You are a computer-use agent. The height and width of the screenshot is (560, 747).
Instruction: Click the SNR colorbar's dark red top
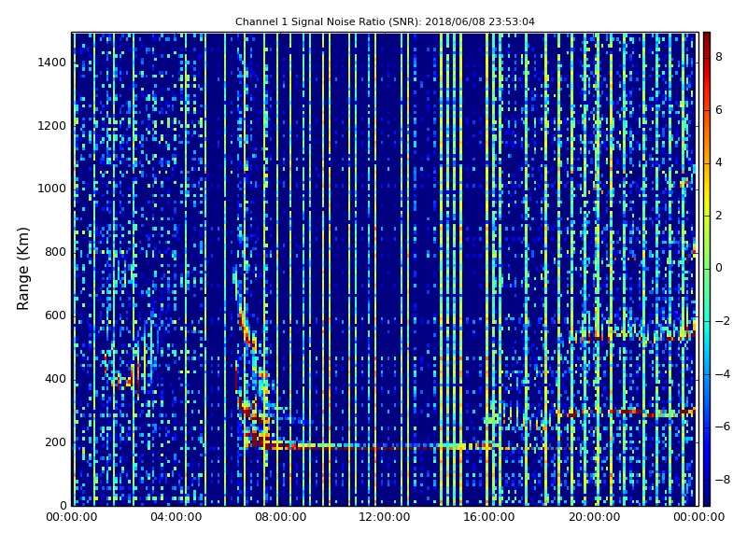click(707, 38)
